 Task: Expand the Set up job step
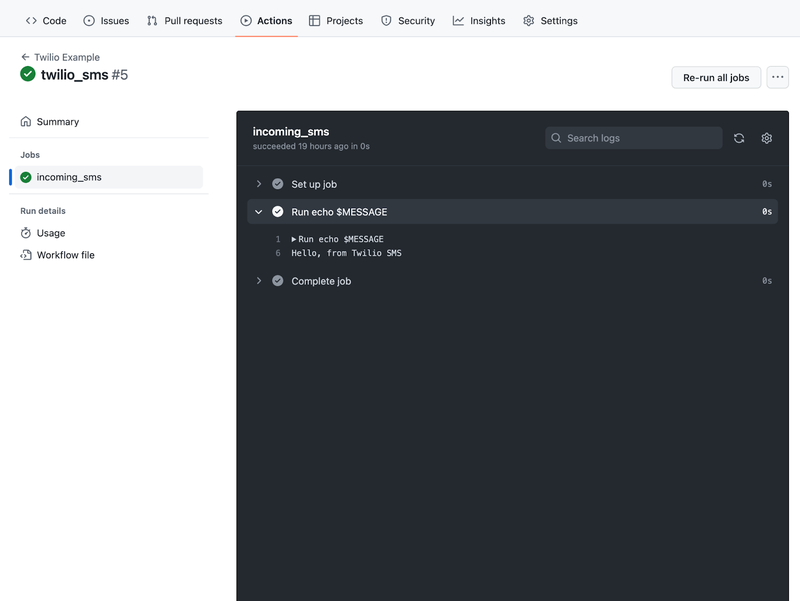(x=259, y=184)
